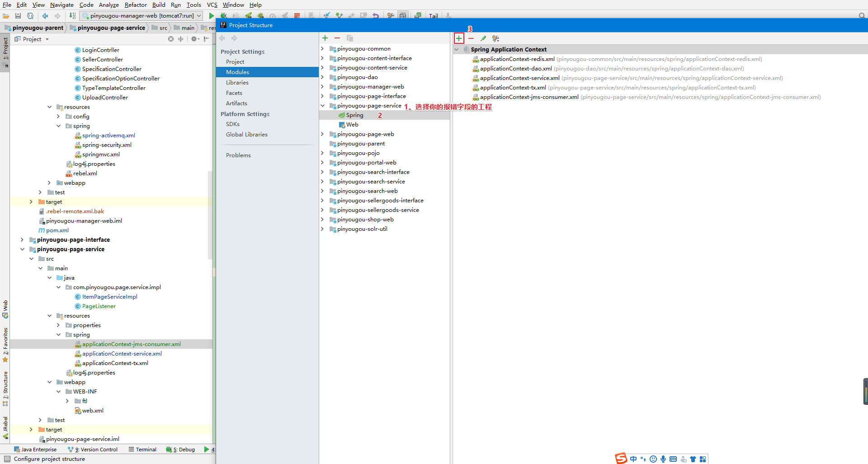Edit Spring context with pencil icon

coord(483,38)
